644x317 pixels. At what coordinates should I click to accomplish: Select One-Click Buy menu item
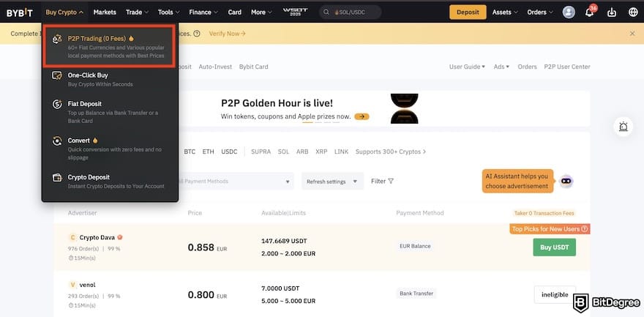[110, 79]
